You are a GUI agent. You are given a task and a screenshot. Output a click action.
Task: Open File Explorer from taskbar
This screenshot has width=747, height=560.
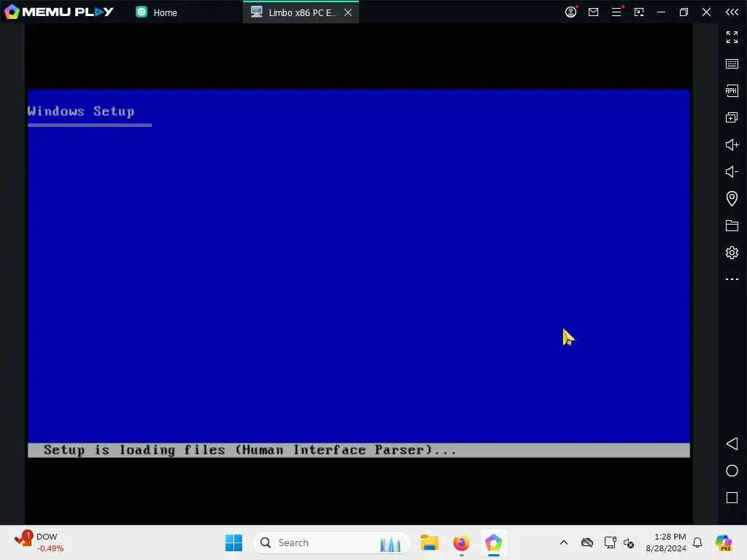coord(429,542)
